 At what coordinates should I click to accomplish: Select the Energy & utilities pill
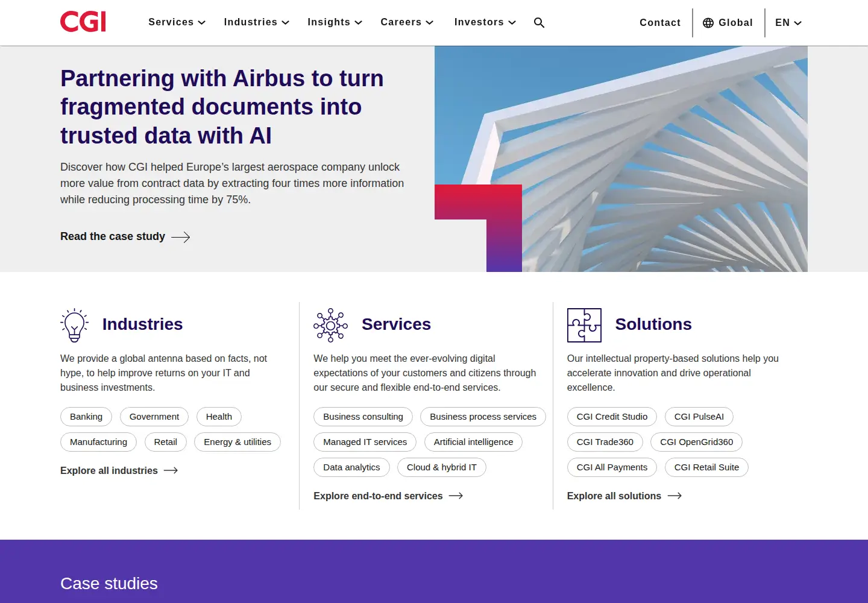(x=237, y=442)
